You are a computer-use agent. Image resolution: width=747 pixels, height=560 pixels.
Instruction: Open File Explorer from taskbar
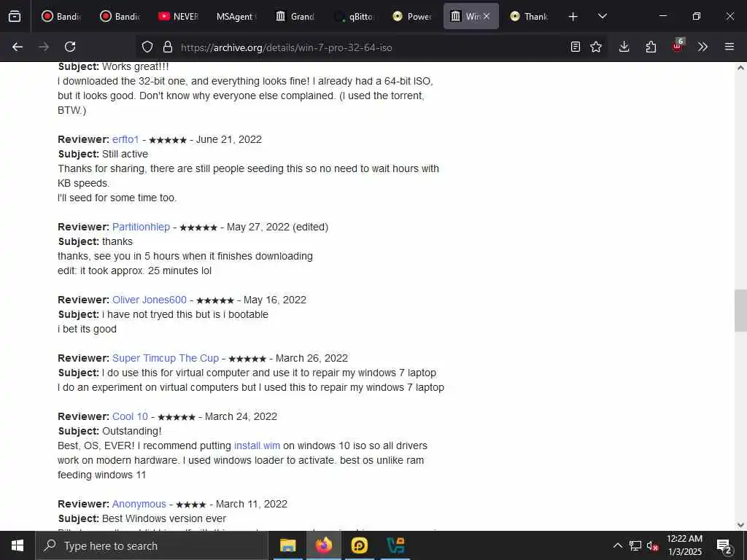coord(287,545)
